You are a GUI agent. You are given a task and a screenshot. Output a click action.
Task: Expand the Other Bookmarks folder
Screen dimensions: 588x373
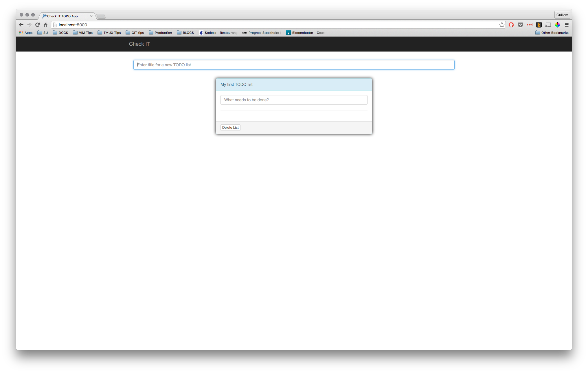[552, 33]
